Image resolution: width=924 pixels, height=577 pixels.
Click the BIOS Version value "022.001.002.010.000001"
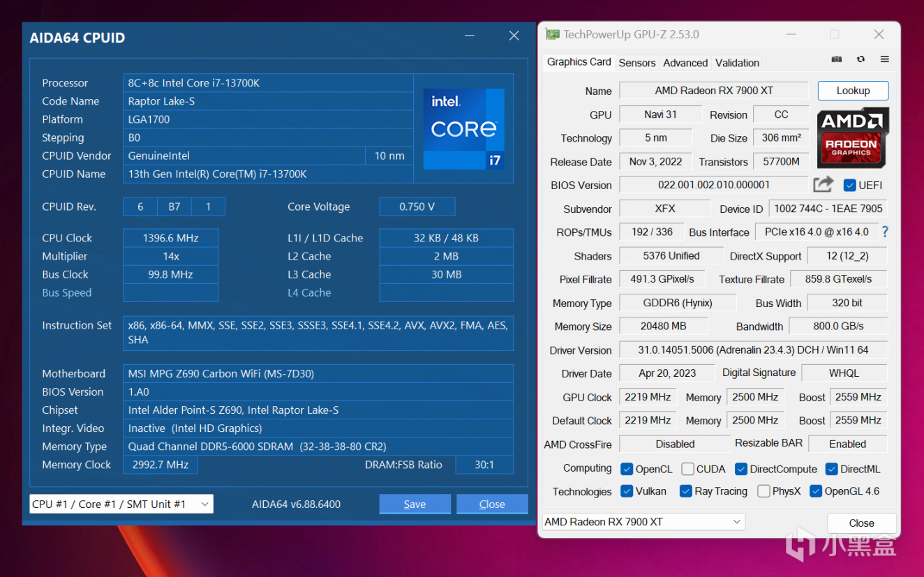(x=714, y=185)
